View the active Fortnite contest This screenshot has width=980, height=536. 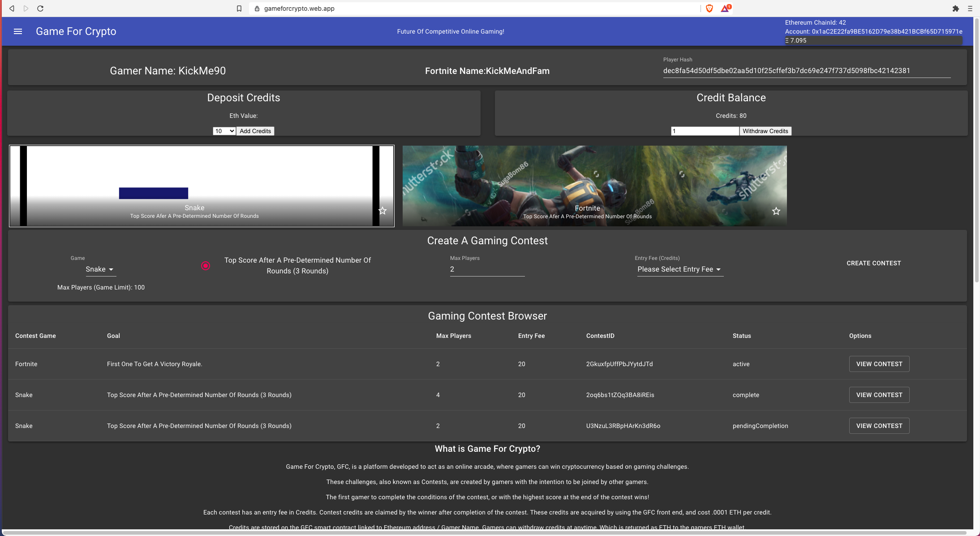point(879,364)
